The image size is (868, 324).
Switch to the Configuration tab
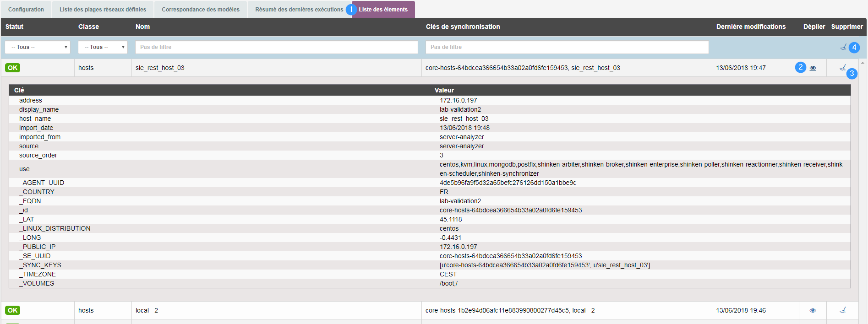coord(26,10)
